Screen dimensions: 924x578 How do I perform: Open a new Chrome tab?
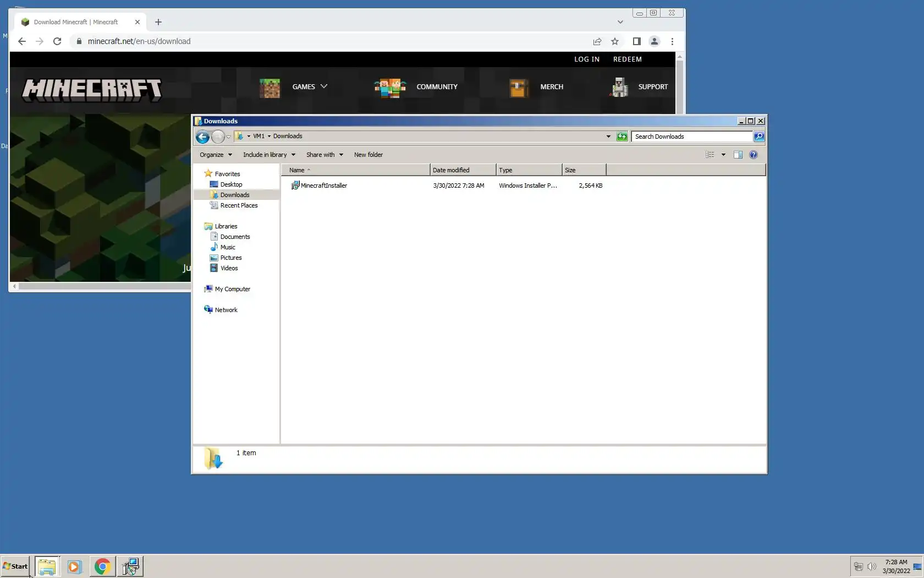tap(158, 22)
